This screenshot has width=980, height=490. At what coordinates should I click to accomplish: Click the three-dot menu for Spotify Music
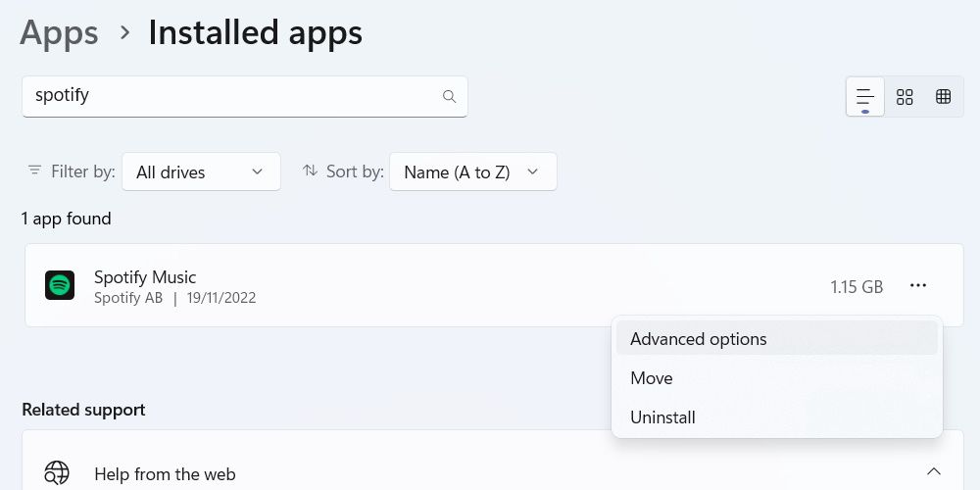tap(917, 285)
